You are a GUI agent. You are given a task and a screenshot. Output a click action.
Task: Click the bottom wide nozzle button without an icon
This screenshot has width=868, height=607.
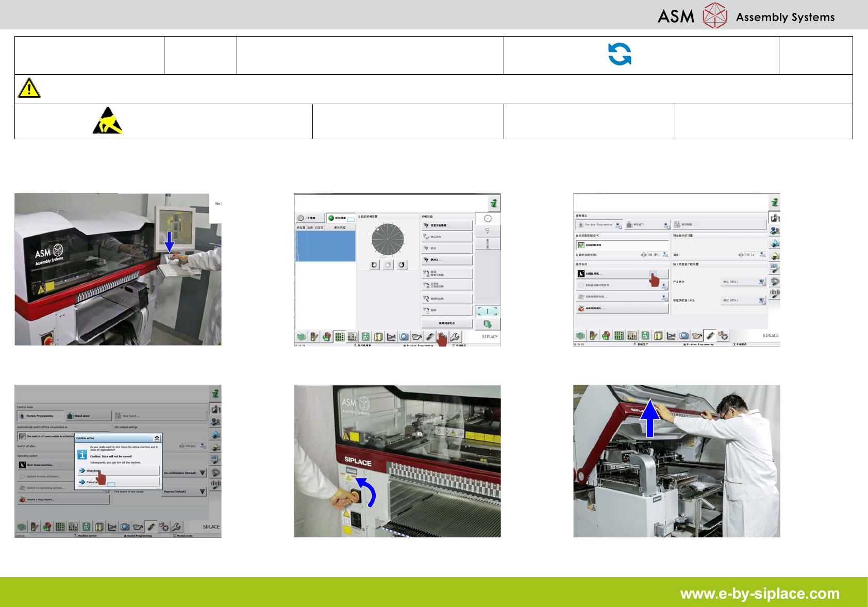click(x=447, y=323)
